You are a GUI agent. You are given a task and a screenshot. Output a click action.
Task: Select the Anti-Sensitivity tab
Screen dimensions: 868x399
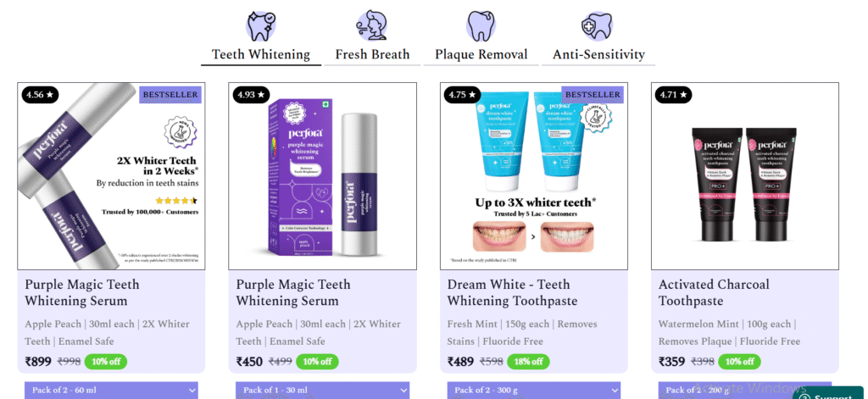(x=598, y=55)
